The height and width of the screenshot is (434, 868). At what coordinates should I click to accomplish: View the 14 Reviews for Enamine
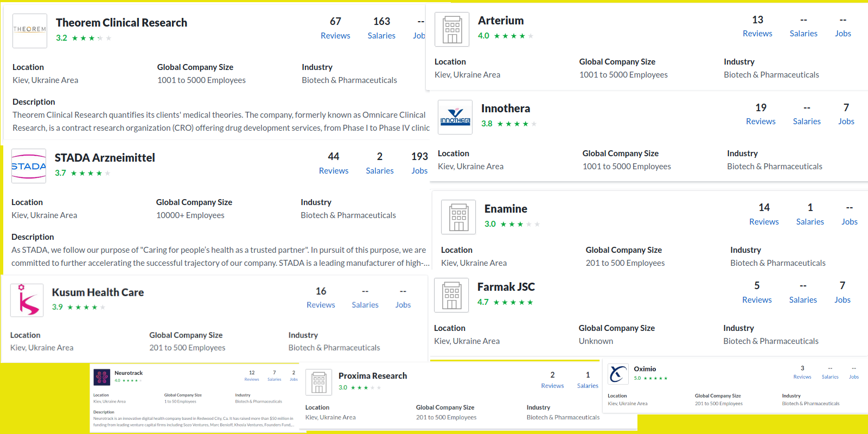pyautogui.click(x=764, y=214)
